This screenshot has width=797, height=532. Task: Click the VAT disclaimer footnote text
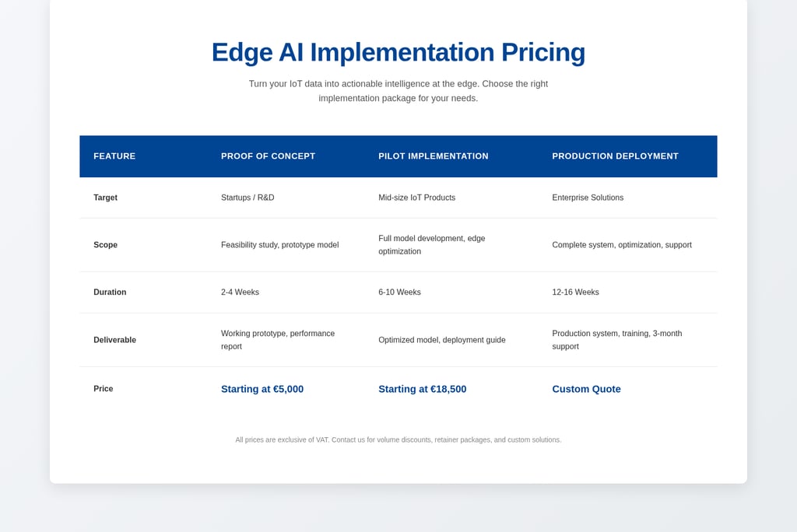tap(398, 439)
